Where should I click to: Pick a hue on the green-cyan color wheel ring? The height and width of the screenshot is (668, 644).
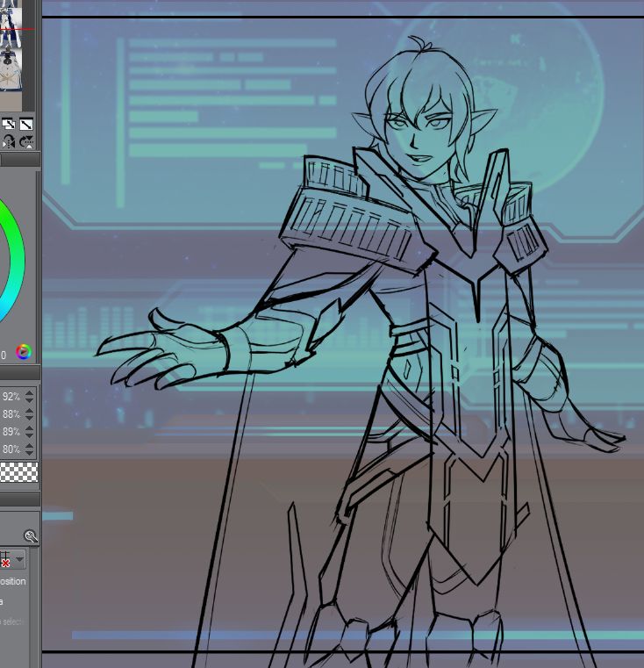(x=16, y=260)
